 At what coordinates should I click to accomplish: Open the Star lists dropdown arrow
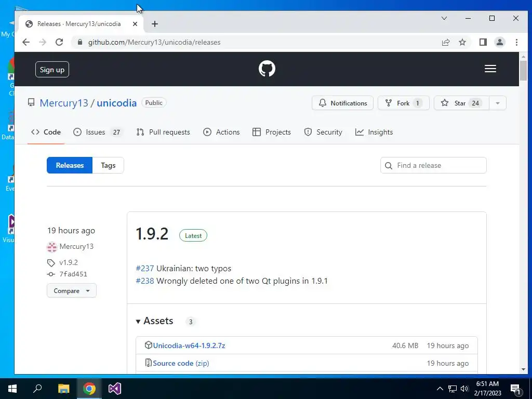coord(498,103)
